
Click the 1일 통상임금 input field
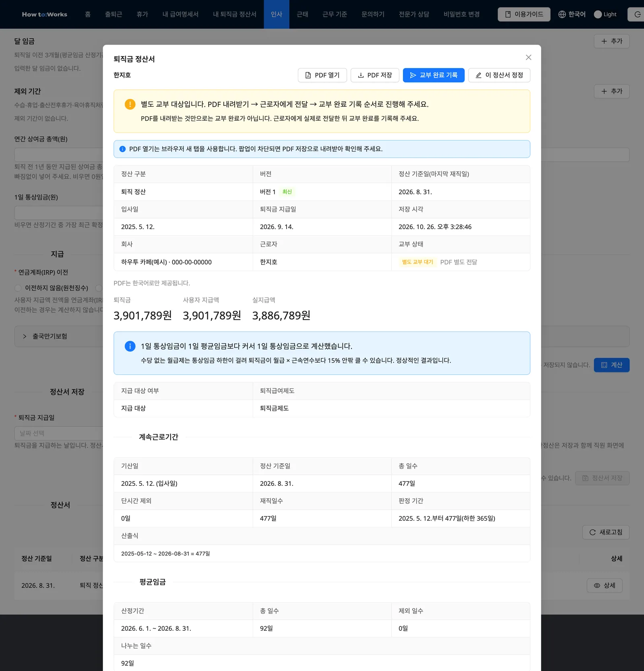(x=59, y=213)
